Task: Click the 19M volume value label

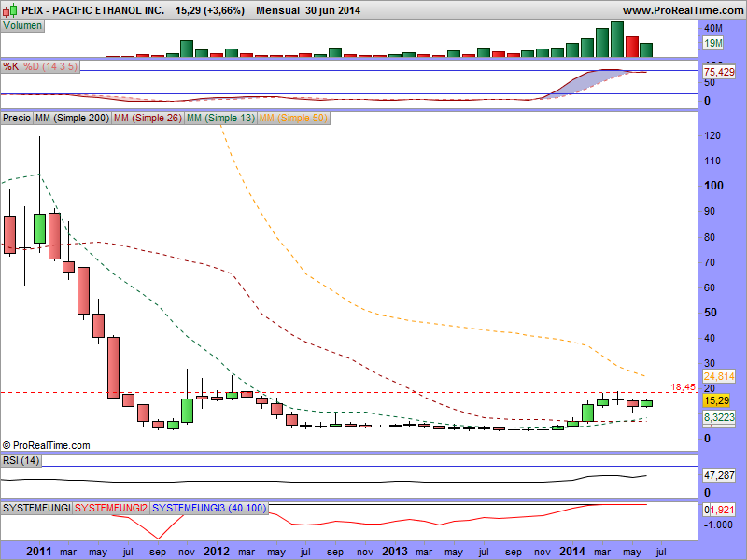Action: 712,43
